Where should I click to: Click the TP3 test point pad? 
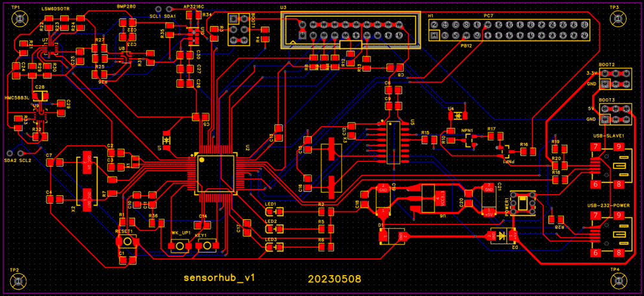click(x=618, y=18)
